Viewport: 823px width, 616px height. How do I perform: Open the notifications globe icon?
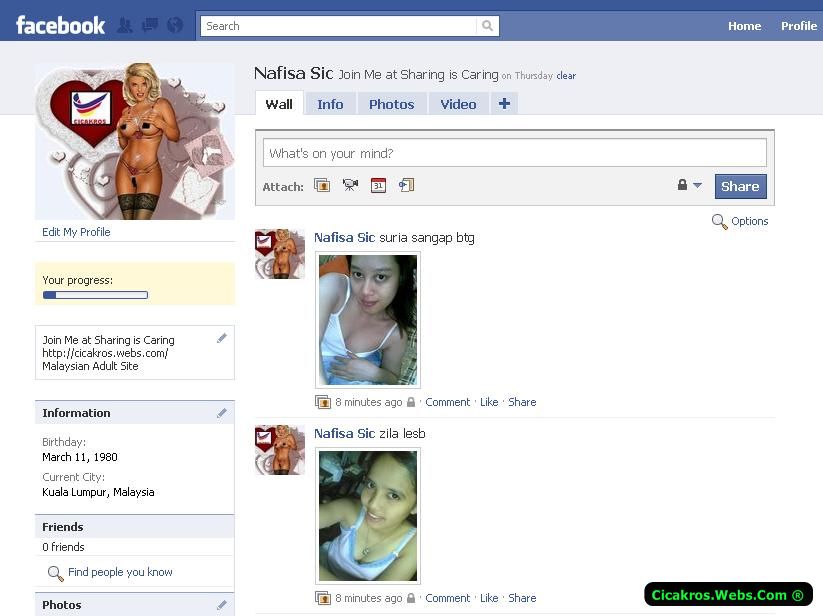[175, 25]
